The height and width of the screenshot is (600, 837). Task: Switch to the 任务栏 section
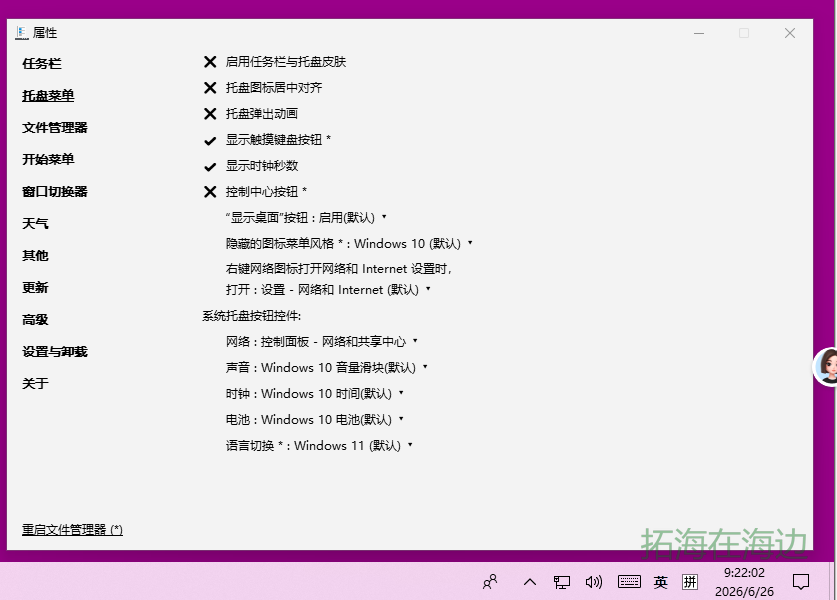(42, 64)
